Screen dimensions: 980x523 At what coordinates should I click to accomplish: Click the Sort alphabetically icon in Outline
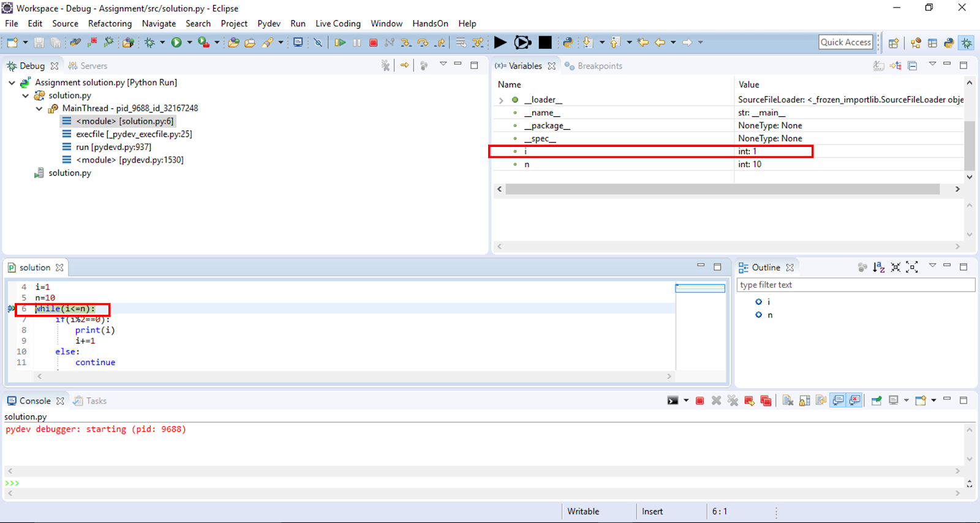(879, 267)
